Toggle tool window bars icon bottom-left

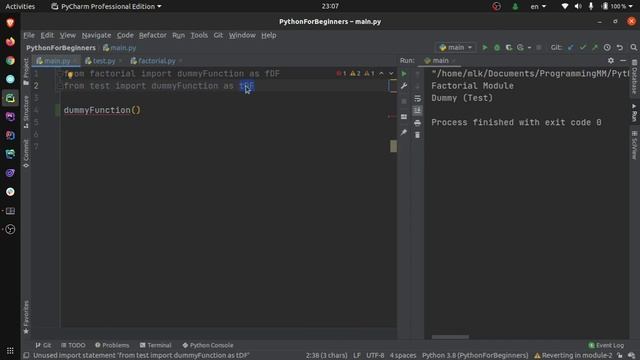26,356
